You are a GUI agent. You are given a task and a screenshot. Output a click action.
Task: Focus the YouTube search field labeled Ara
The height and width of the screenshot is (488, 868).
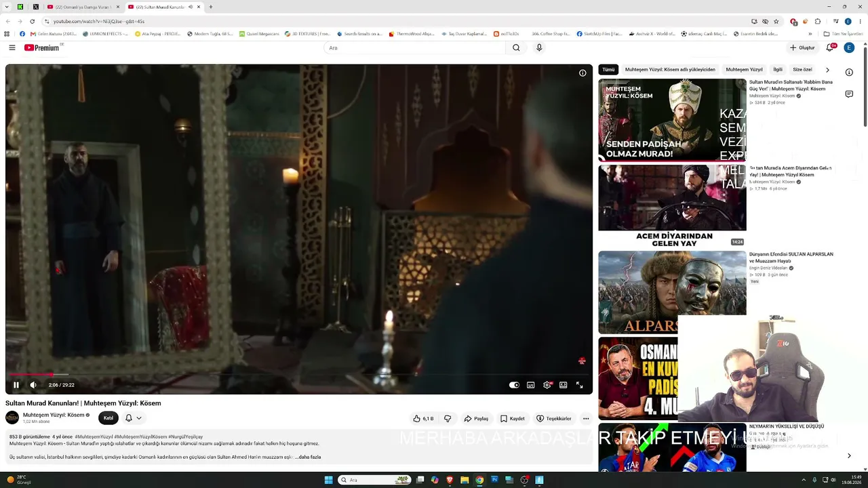click(x=414, y=47)
